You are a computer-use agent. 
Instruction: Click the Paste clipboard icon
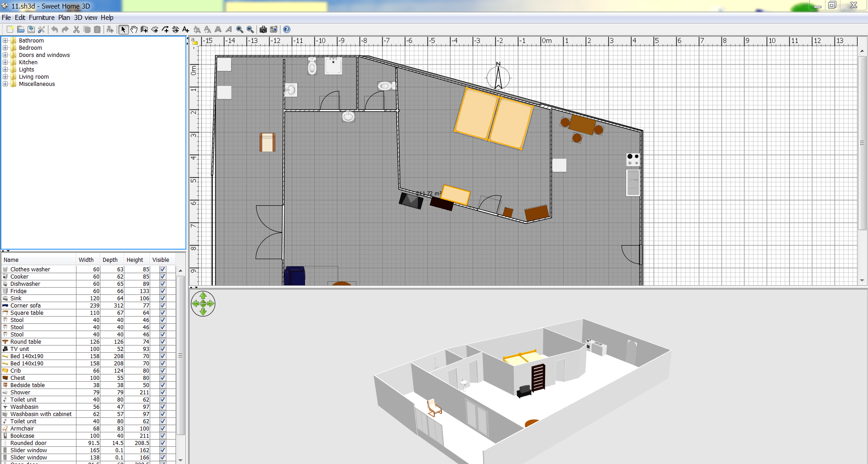97,29
